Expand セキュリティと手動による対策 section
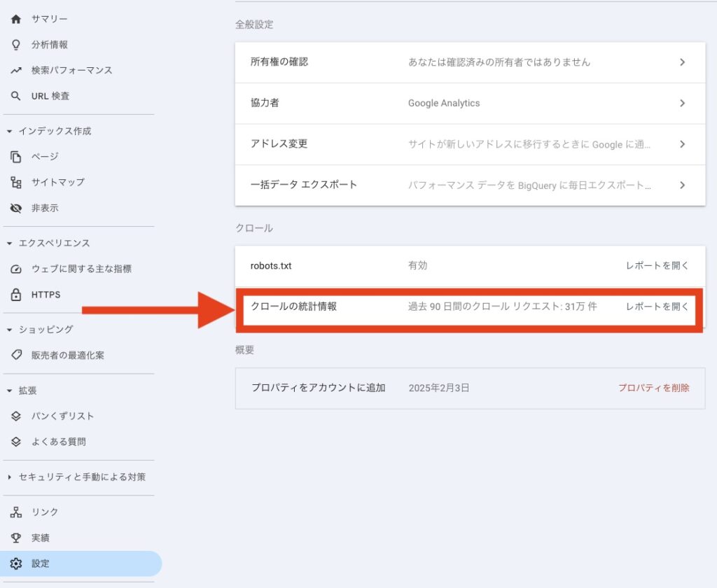 (9, 477)
